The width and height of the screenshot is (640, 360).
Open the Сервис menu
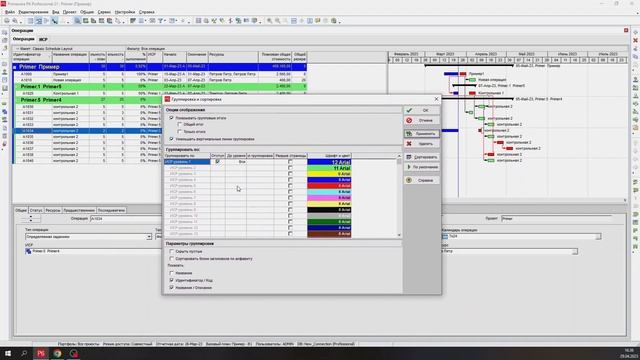[x=104, y=12]
